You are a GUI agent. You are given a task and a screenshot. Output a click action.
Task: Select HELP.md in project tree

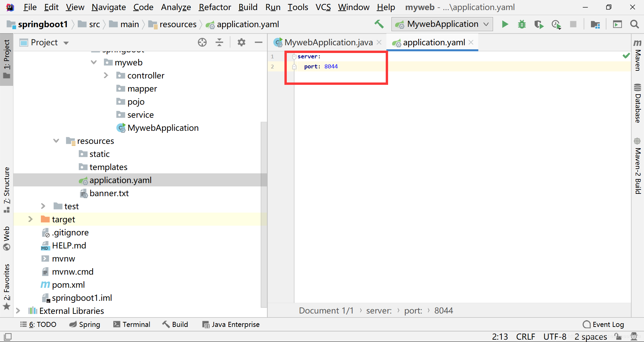64,245
